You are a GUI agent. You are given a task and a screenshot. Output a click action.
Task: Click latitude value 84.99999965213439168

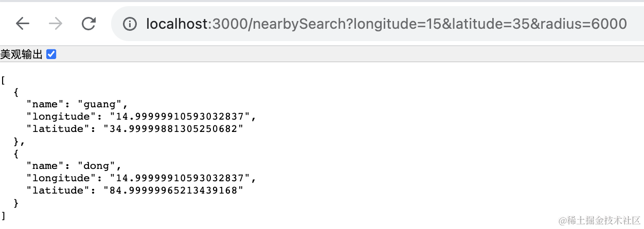tap(173, 190)
